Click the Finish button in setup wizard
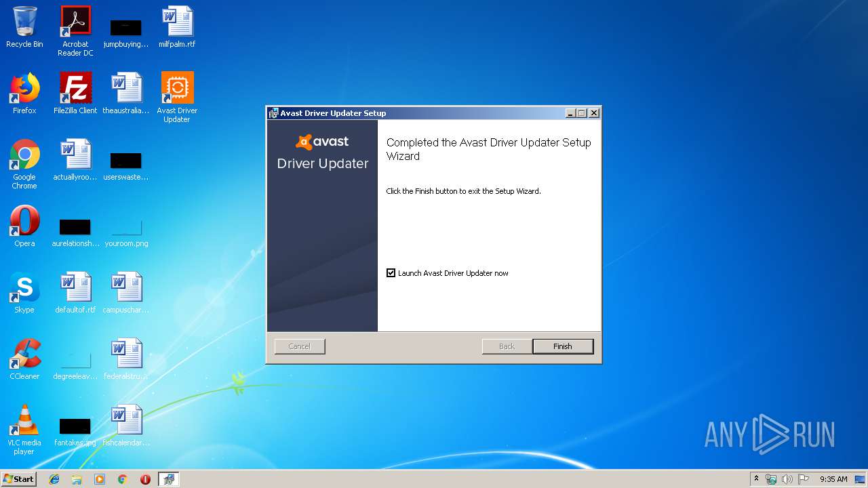The height and width of the screenshot is (488, 868). click(563, 346)
